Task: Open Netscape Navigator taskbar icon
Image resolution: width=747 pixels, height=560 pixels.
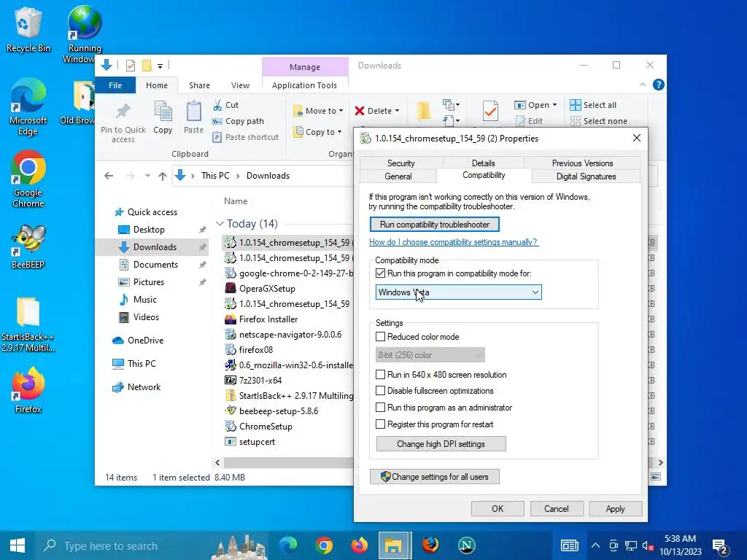Action: pyautogui.click(x=466, y=545)
